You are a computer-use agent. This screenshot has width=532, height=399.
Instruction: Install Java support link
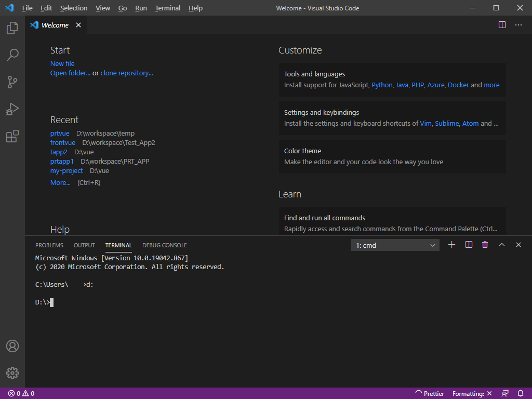click(x=402, y=85)
